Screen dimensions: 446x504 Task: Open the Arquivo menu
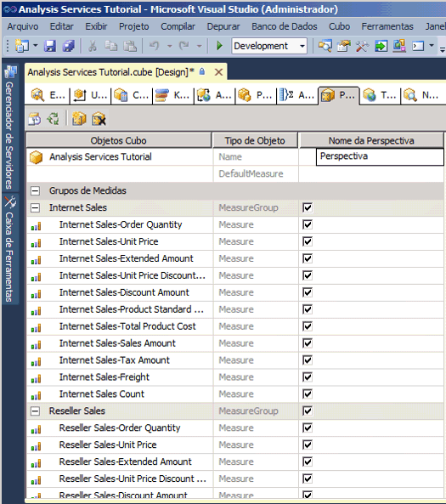coord(23,26)
